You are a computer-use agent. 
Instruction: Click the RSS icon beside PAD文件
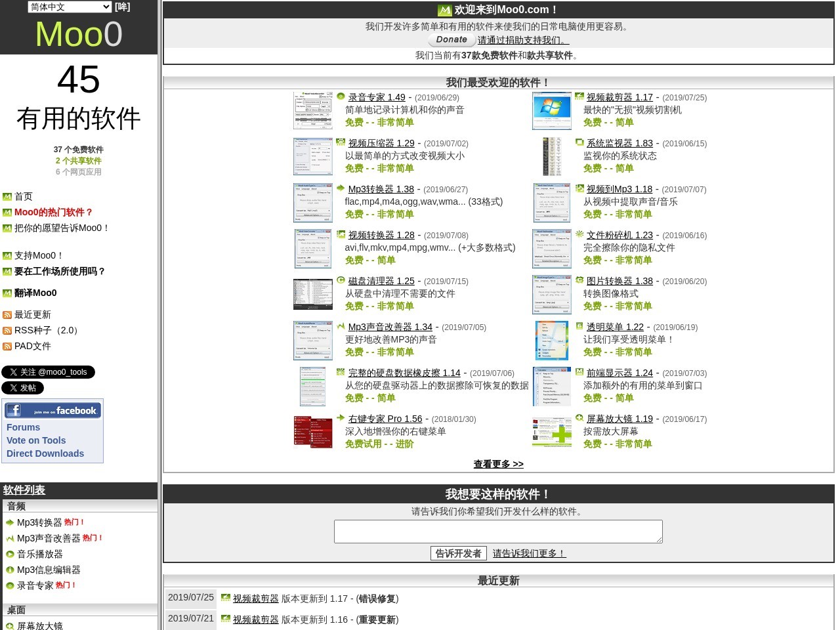click(7, 346)
